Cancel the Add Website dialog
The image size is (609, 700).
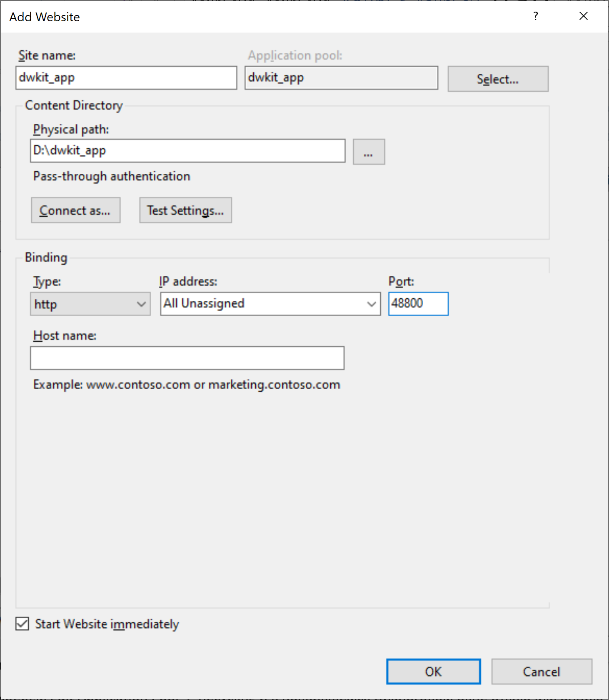coord(542,671)
